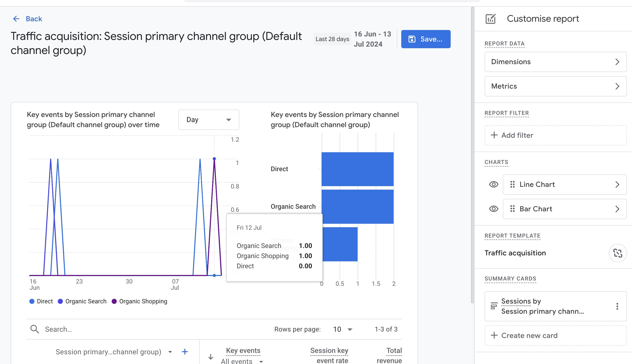Viewport: 632px width, 364px height.
Task: Click the sort descending arrow by Key events
Action: click(x=211, y=357)
